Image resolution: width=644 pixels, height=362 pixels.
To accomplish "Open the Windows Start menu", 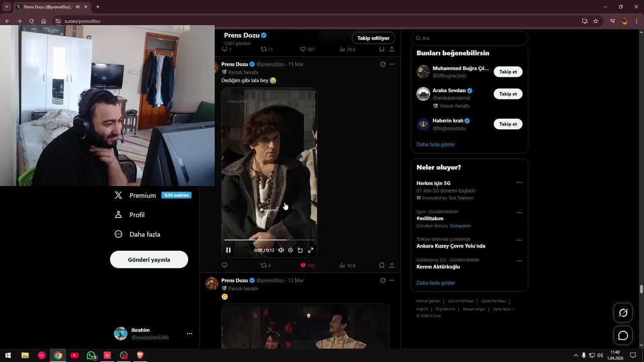I will point(8,355).
